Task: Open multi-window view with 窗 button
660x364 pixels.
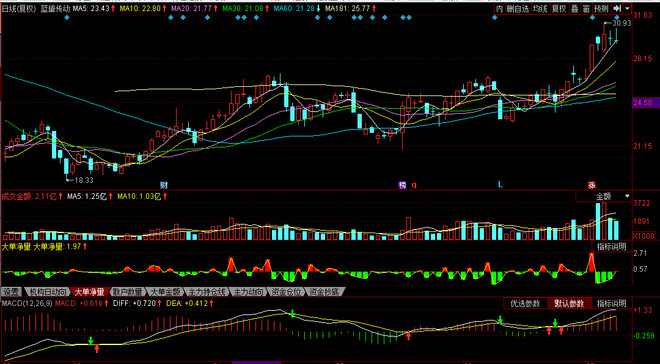Action: point(586,8)
